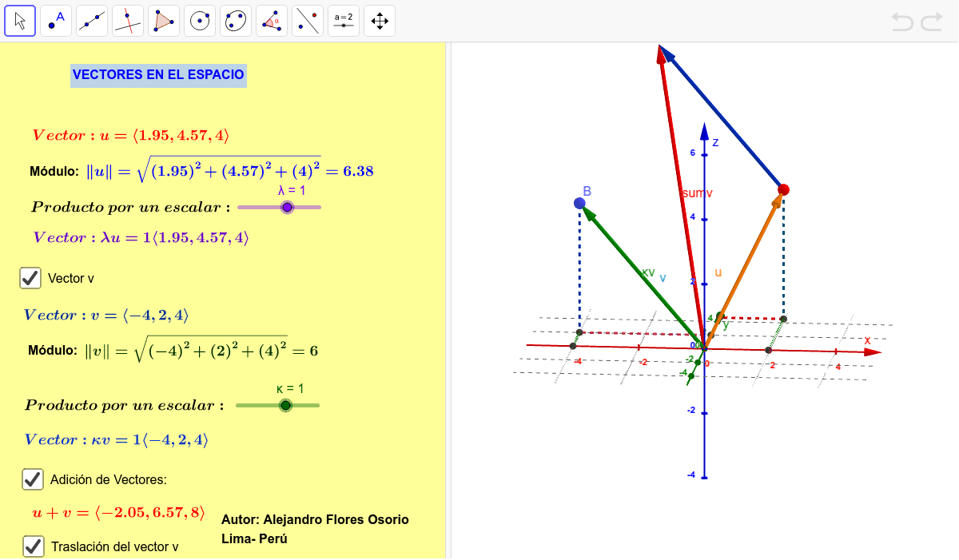959x560 pixels.
Task: Select the Circle with center tool
Action: (200, 21)
